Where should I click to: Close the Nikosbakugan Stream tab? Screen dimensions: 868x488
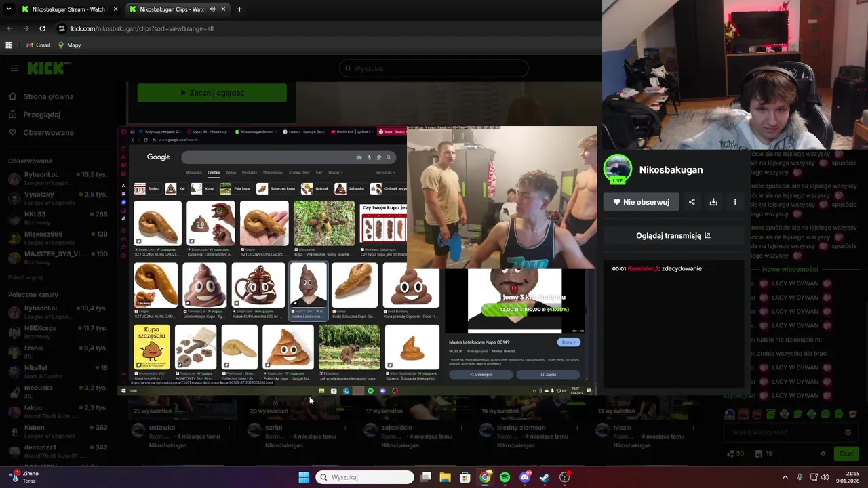point(115,9)
